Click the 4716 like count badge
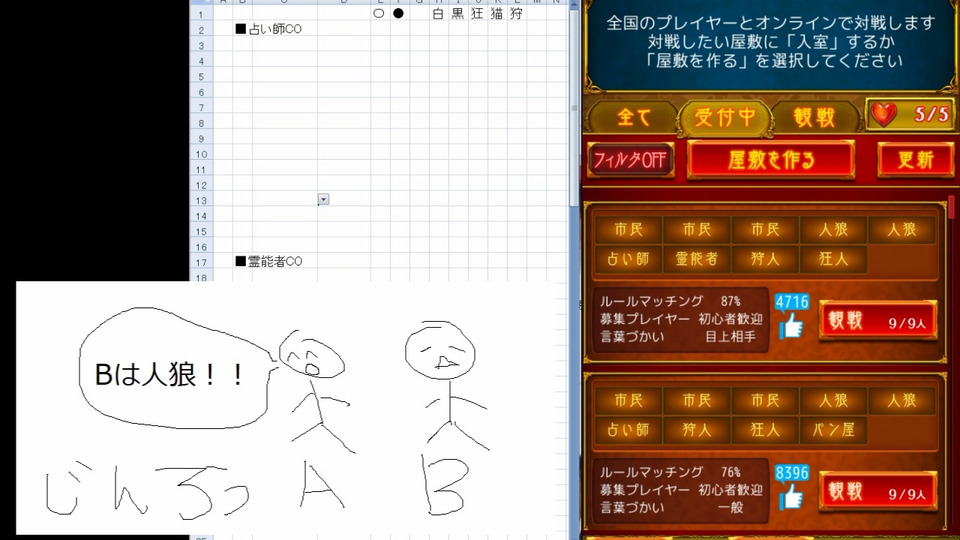This screenshot has width=960, height=540. pos(792,302)
